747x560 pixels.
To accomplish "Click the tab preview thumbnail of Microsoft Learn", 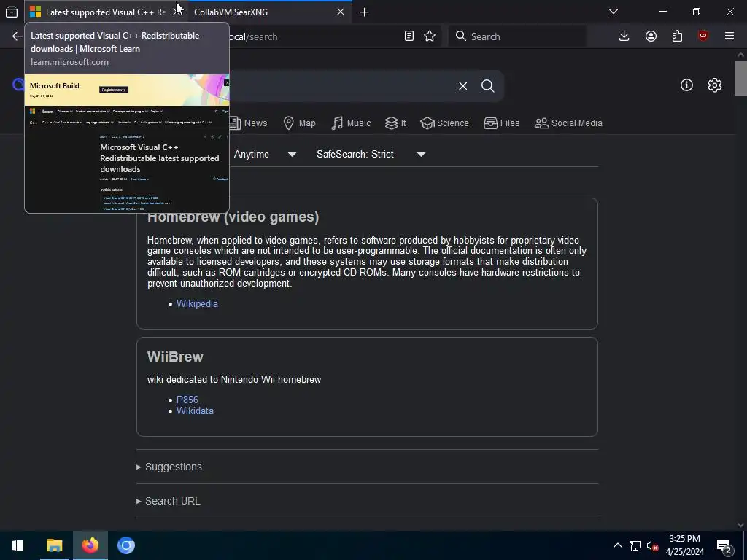I will click(127, 143).
